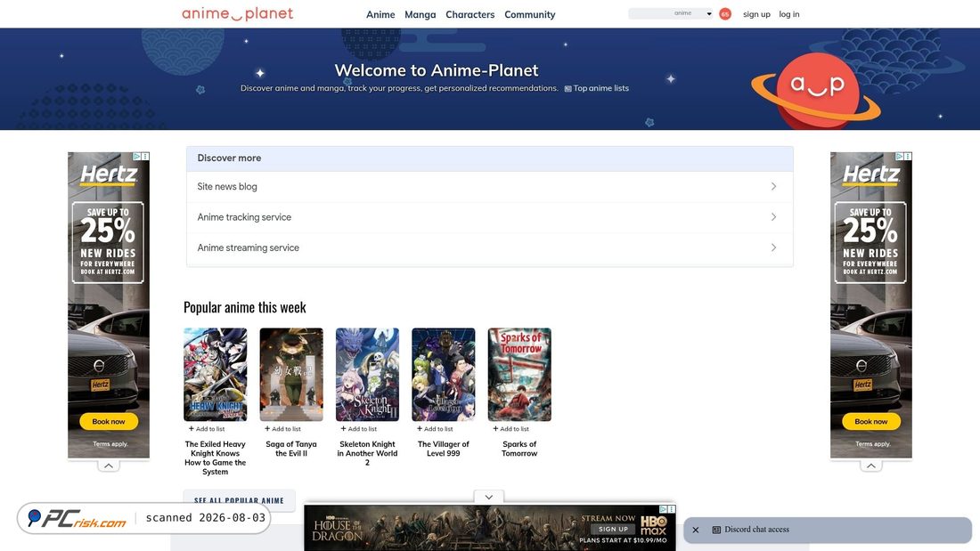The width and height of the screenshot is (980, 551).
Task: Expand the Anime tracking service chevron
Action: (x=773, y=217)
